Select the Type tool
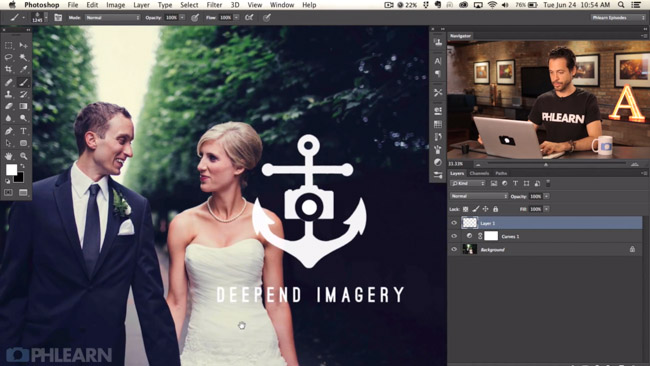 [23, 131]
